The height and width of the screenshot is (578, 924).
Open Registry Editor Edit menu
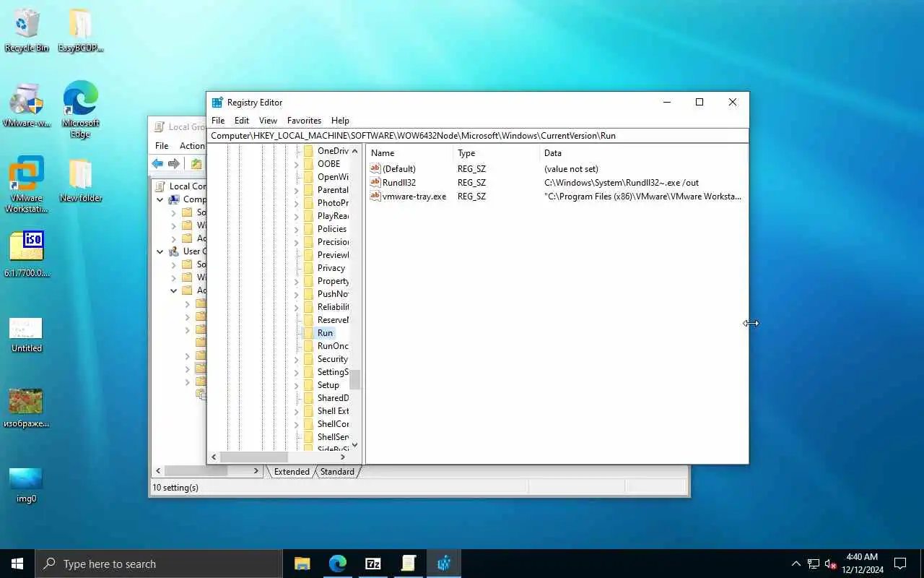coord(242,121)
